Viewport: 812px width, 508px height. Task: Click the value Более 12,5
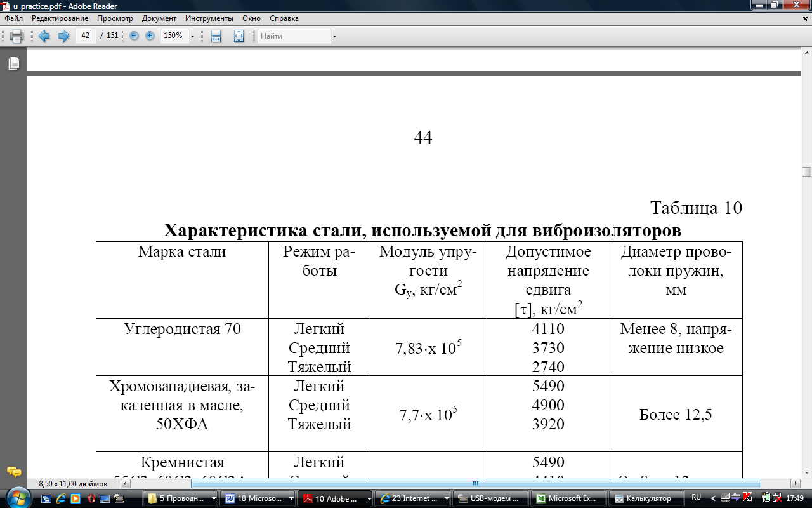[676, 415]
